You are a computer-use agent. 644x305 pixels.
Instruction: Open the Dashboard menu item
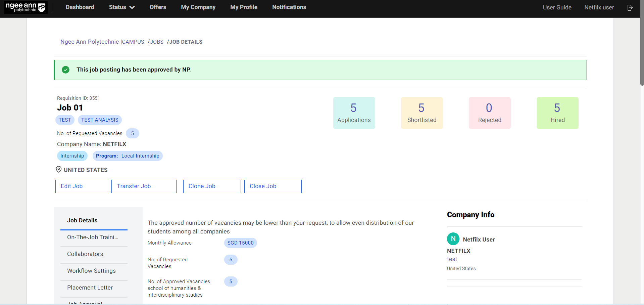pyautogui.click(x=80, y=7)
